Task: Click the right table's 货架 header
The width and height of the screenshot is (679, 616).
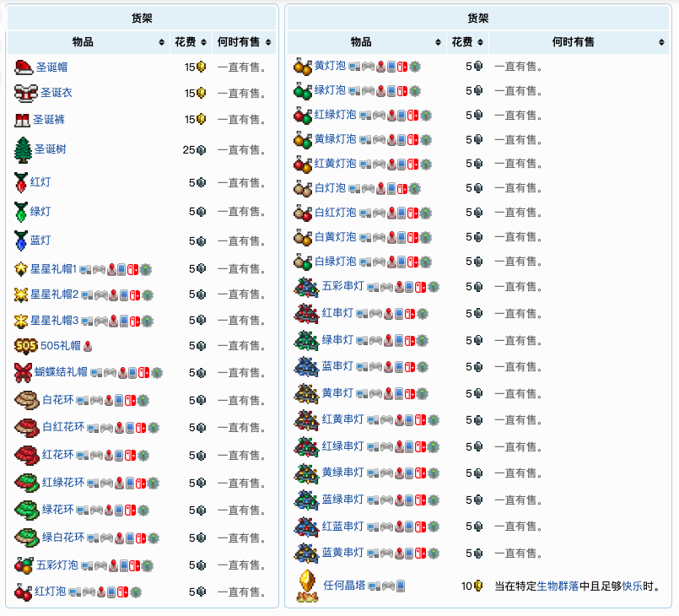Action: tap(479, 17)
